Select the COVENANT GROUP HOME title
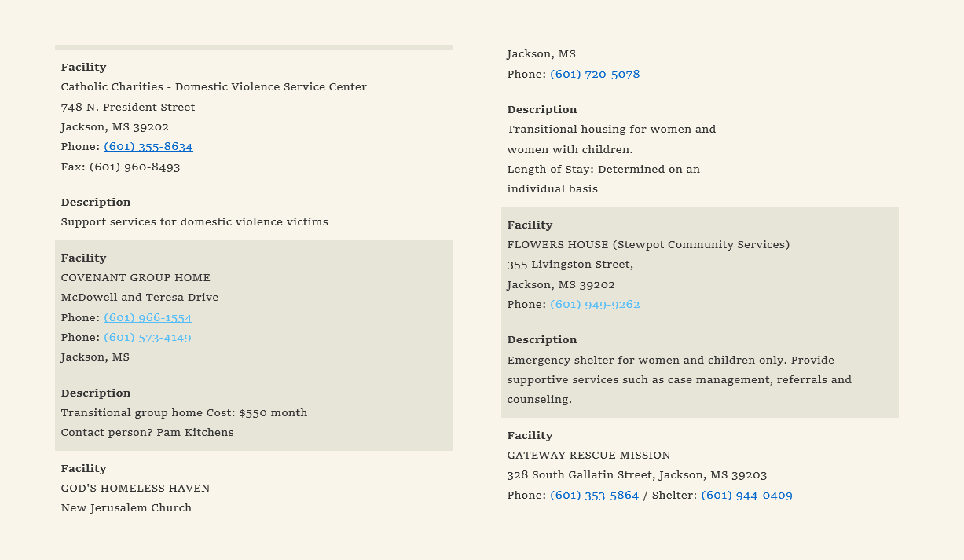 point(136,278)
